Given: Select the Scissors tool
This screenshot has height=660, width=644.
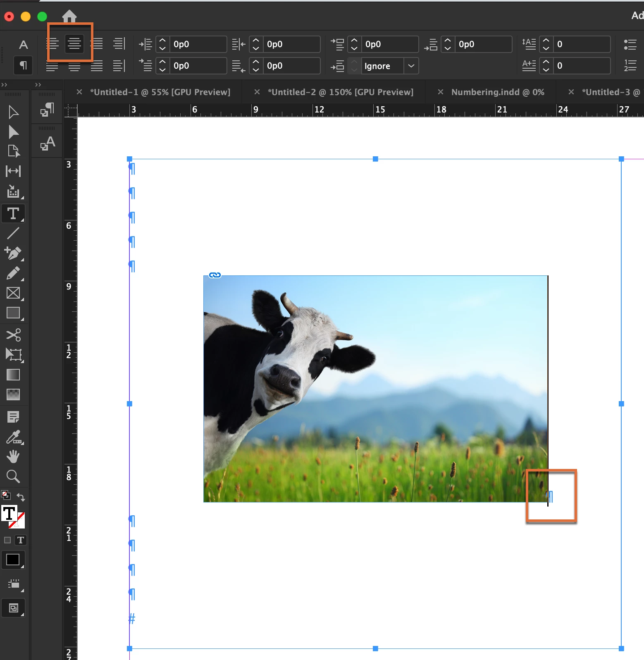Looking at the screenshot, I should click(x=13, y=335).
